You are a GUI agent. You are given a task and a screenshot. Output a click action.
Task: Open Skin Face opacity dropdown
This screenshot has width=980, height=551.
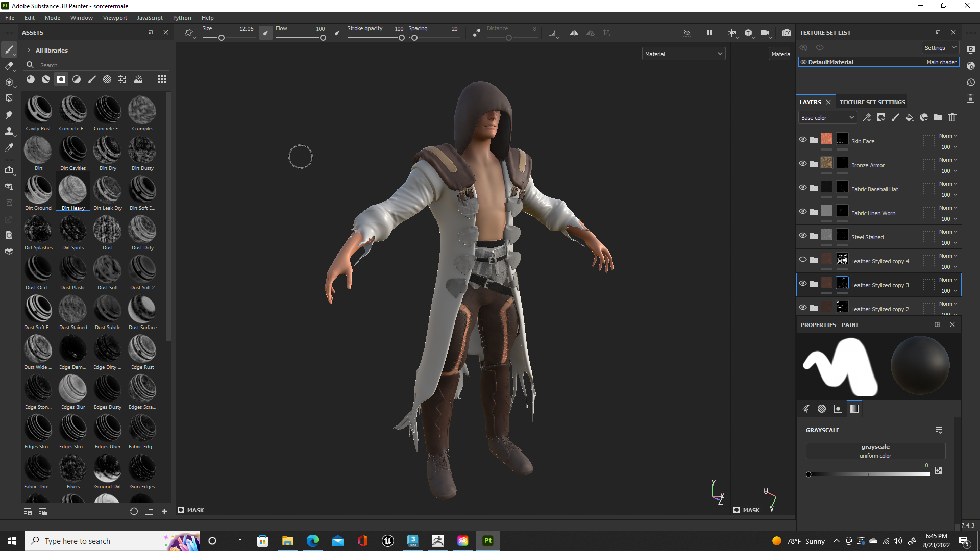coord(949,147)
